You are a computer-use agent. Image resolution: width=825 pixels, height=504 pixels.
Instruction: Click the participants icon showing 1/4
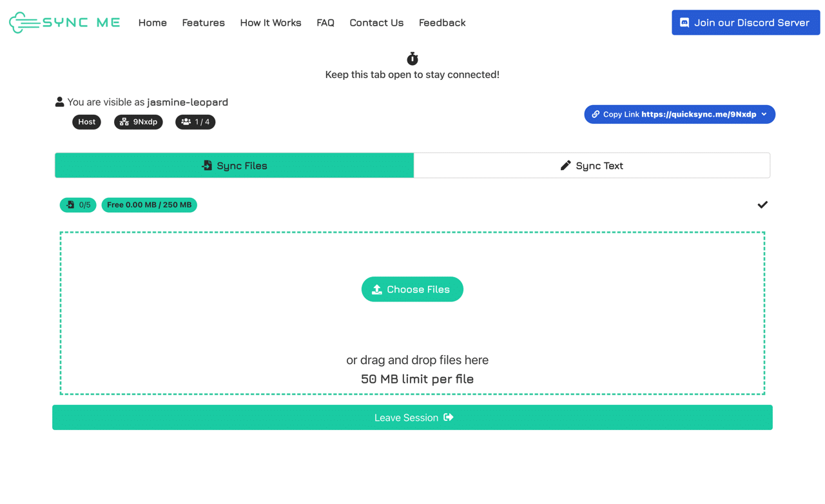(188, 122)
